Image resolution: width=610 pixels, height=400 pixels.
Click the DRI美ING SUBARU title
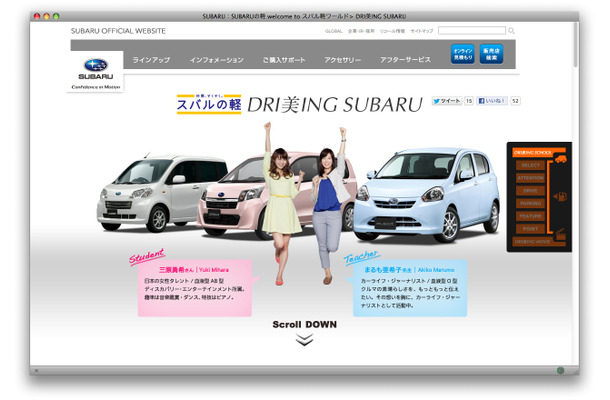[x=335, y=105]
